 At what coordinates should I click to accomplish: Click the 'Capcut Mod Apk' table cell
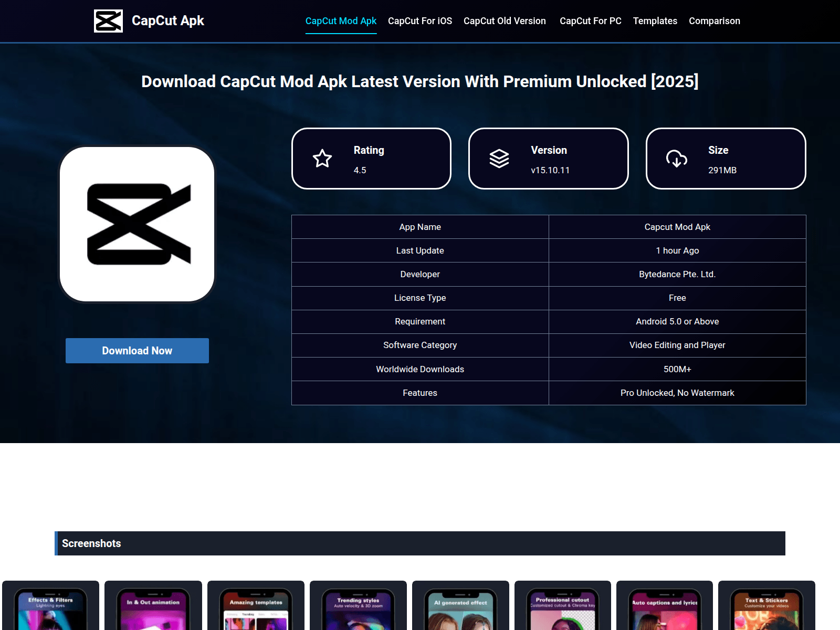tap(677, 227)
